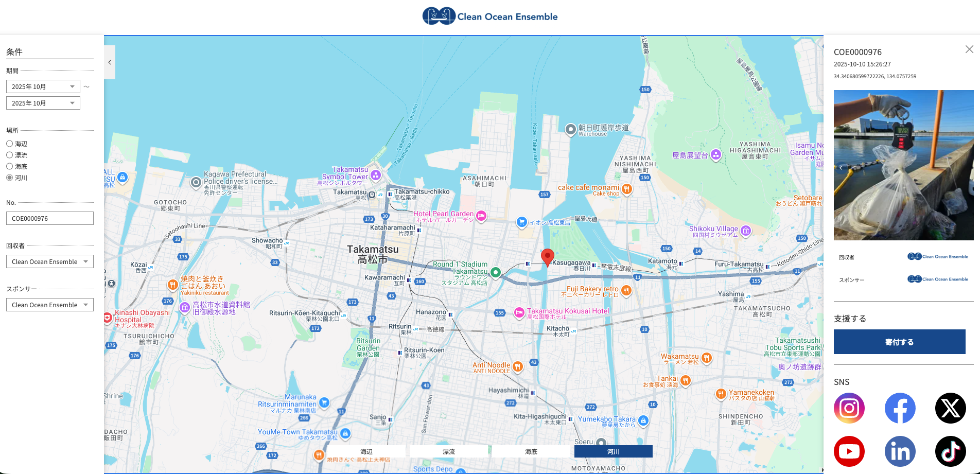This screenshot has height=474, width=980.
Task: Open the YouTube social link
Action: pos(849,451)
